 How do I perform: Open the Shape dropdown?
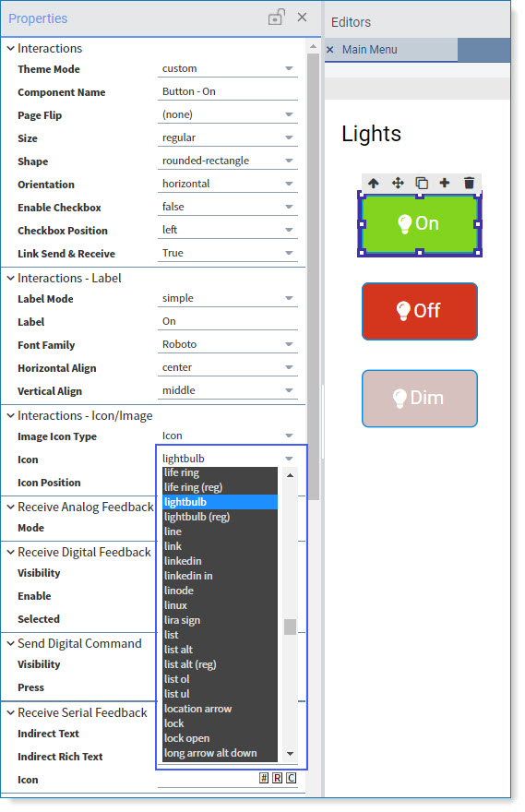coord(228,161)
